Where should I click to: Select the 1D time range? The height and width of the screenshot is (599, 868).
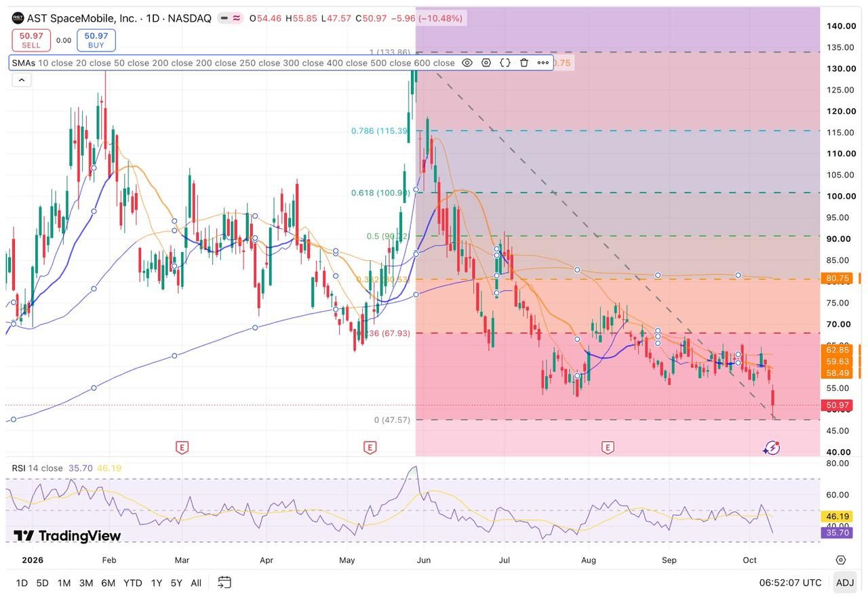pyautogui.click(x=22, y=583)
